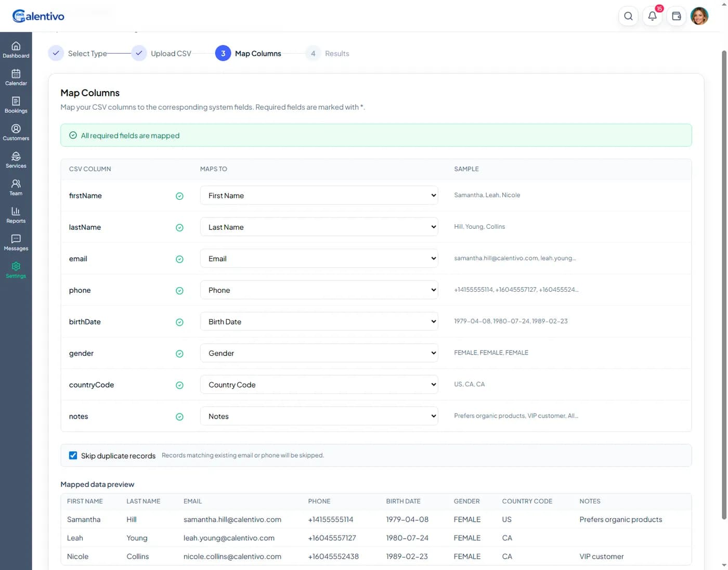Open Reports sidebar icon
The width and height of the screenshot is (728, 570).
coord(16,215)
